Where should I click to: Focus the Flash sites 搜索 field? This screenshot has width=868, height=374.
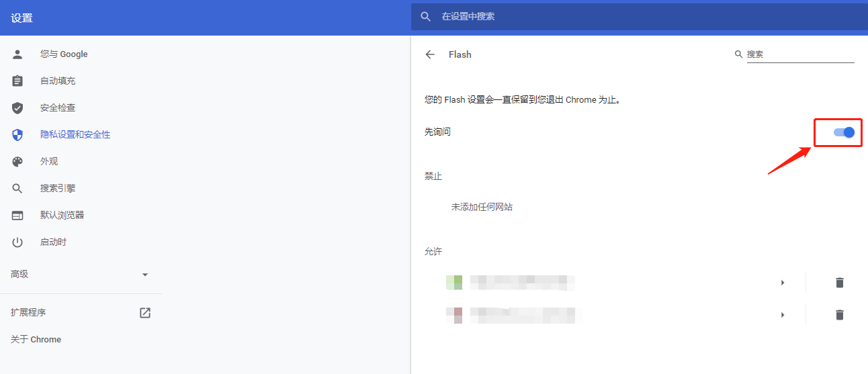point(799,54)
